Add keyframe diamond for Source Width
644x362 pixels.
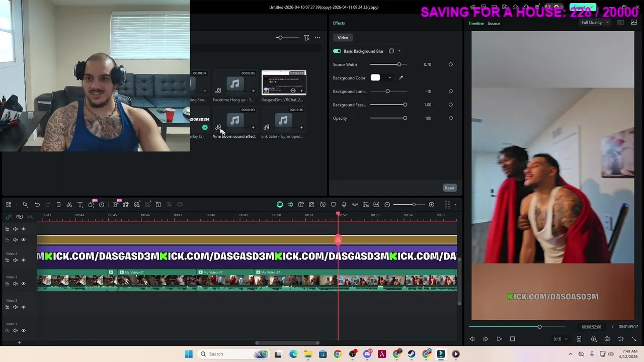451,64
